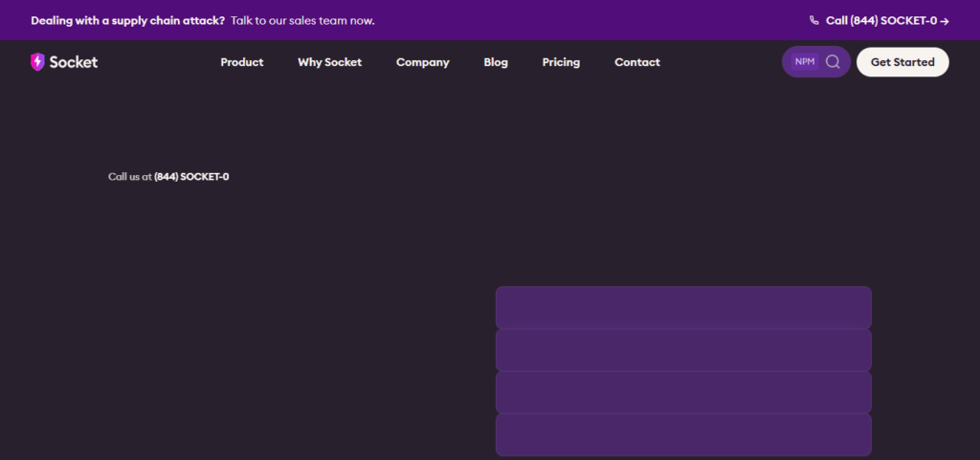The height and width of the screenshot is (460, 980).
Task: Go to the Blog page
Action: [496, 62]
